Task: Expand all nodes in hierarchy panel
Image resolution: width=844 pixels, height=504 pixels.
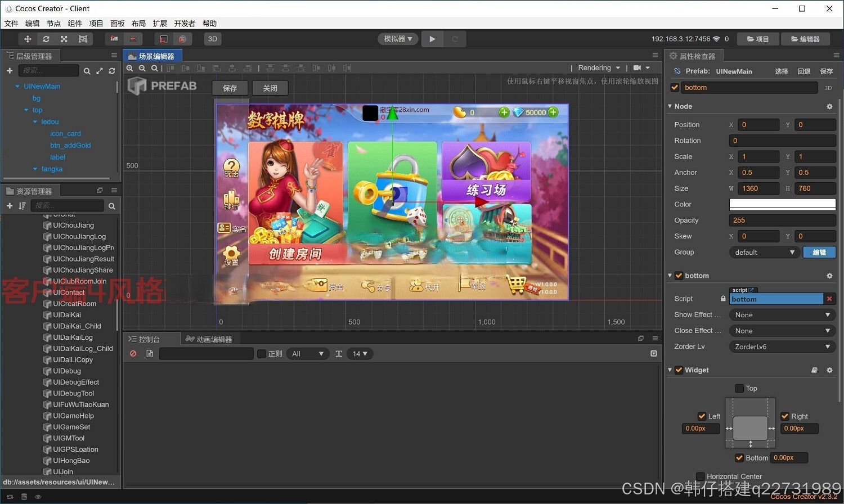Action: pyautogui.click(x=100, y=71)
